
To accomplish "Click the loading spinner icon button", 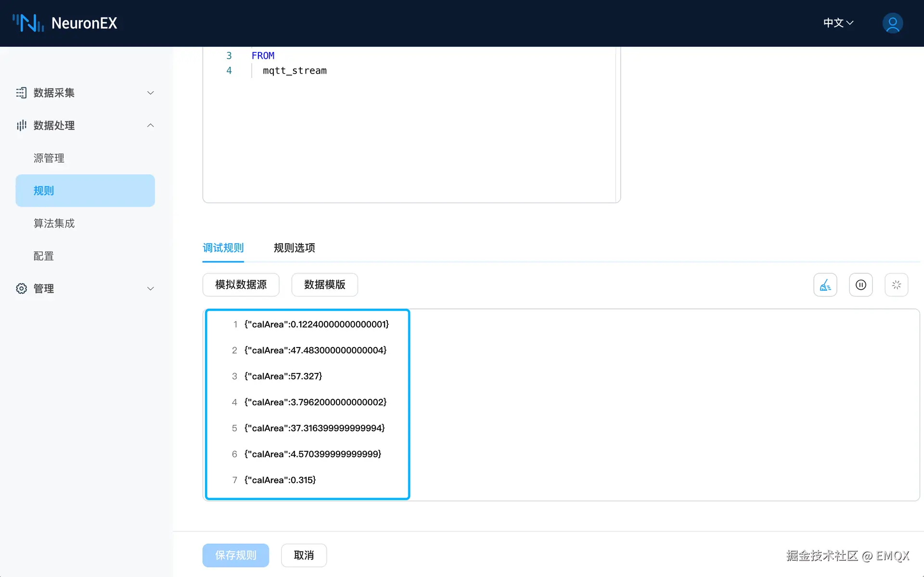I will [897, 285].
